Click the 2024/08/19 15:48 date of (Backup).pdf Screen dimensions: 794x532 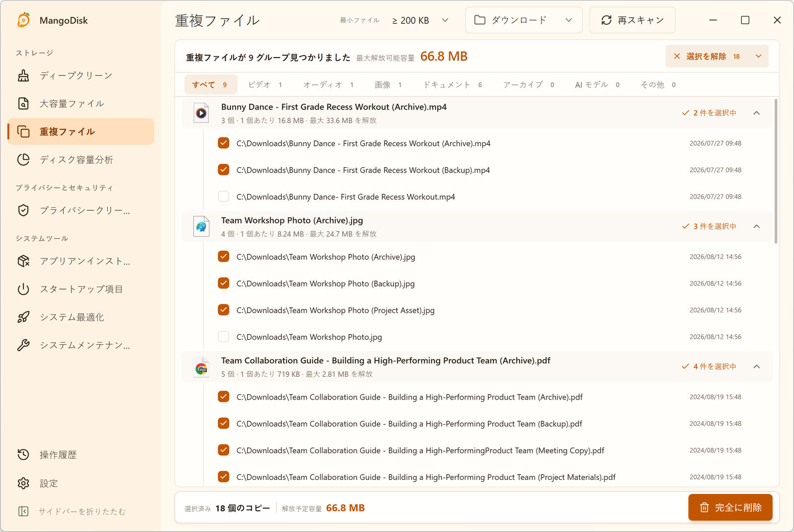[715, 423]
